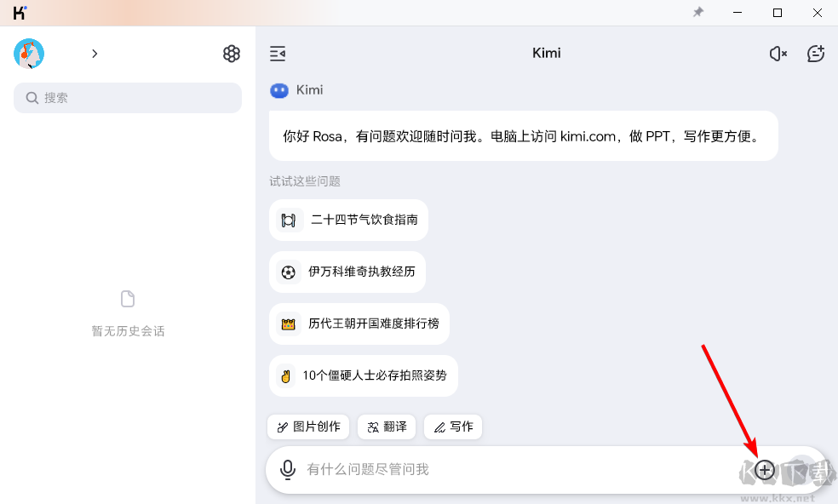Start a new conversation via new chat icon

815,53
